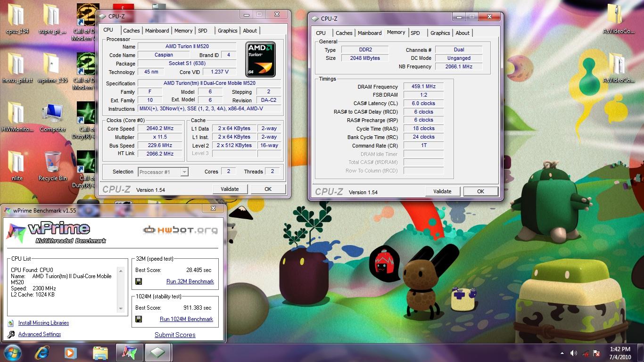Open Memory tab in left CPU-Z window
Image resolution: width=644 pixels, height=362 pixels.
[183, 31]
